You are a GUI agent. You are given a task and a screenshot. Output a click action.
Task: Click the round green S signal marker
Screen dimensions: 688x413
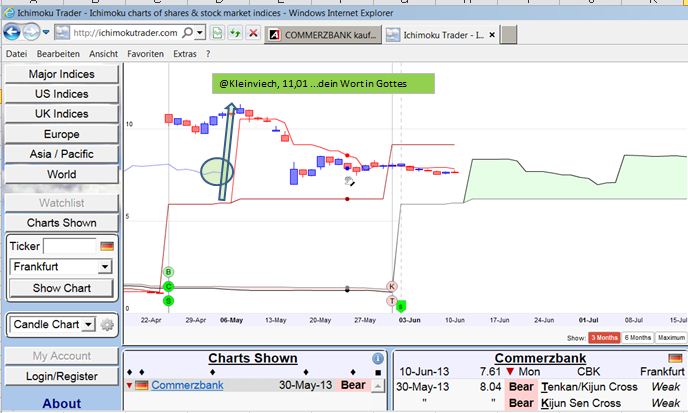point(168,301)
